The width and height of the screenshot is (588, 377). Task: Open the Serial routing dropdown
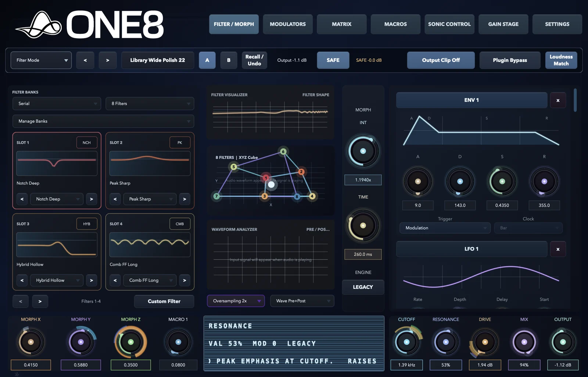[x=57, y=104]
